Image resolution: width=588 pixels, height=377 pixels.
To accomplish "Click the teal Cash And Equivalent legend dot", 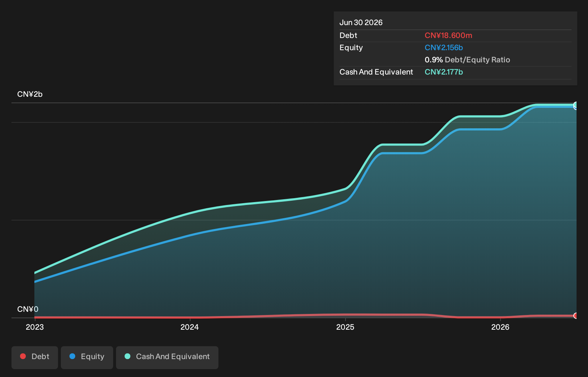I will click(x=127, y=356).
